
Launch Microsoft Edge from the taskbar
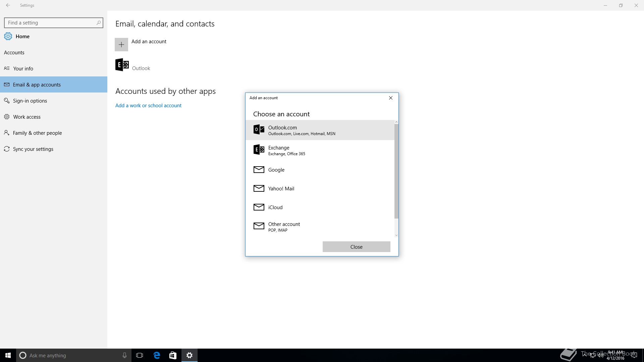coord(157,355)
